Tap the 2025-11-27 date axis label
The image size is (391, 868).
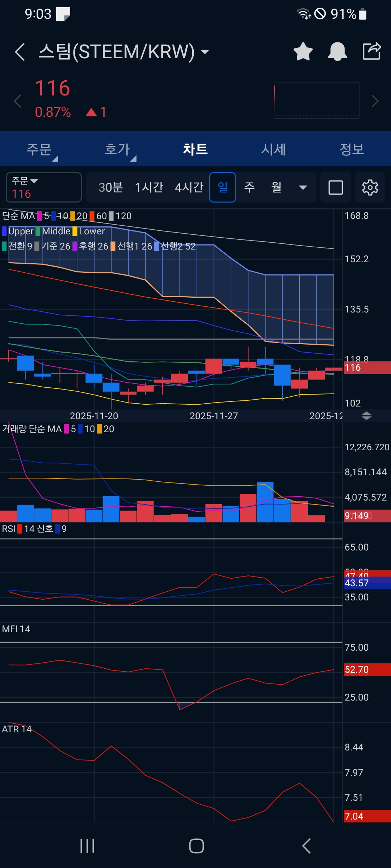coord(214,416)
